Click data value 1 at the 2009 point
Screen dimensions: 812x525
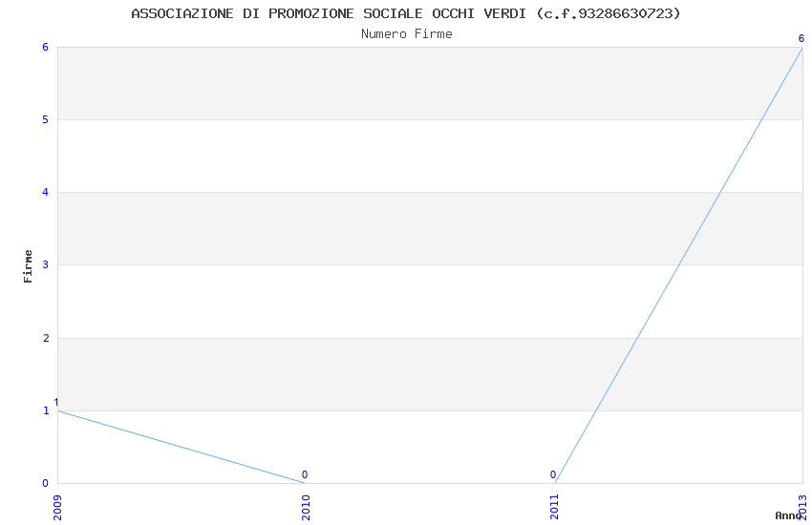[56, 403]
